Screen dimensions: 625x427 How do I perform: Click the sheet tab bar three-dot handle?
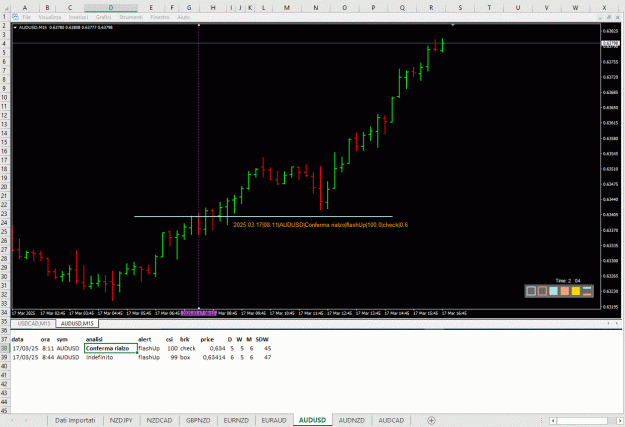(x=541, y=421)
